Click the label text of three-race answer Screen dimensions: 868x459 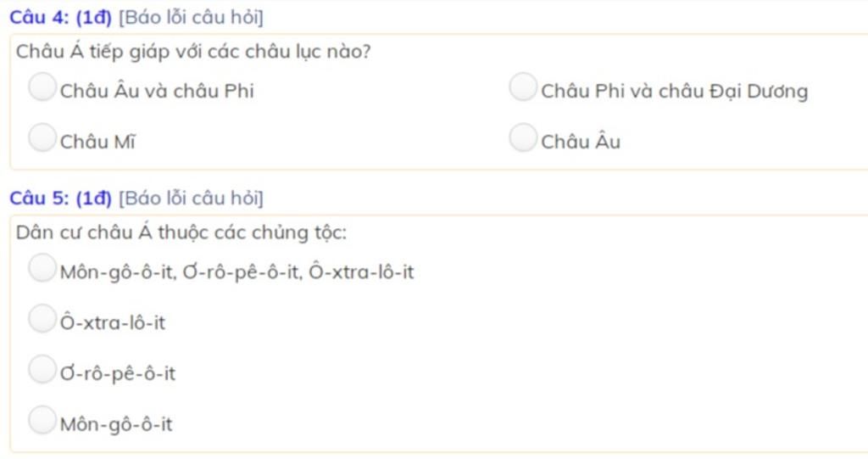click(237, 272)
